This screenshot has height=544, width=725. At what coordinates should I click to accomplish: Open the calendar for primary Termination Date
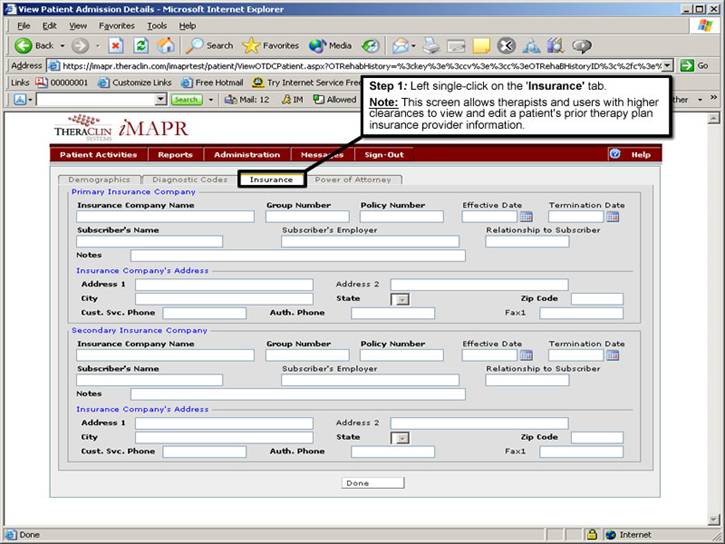[613, 216]
